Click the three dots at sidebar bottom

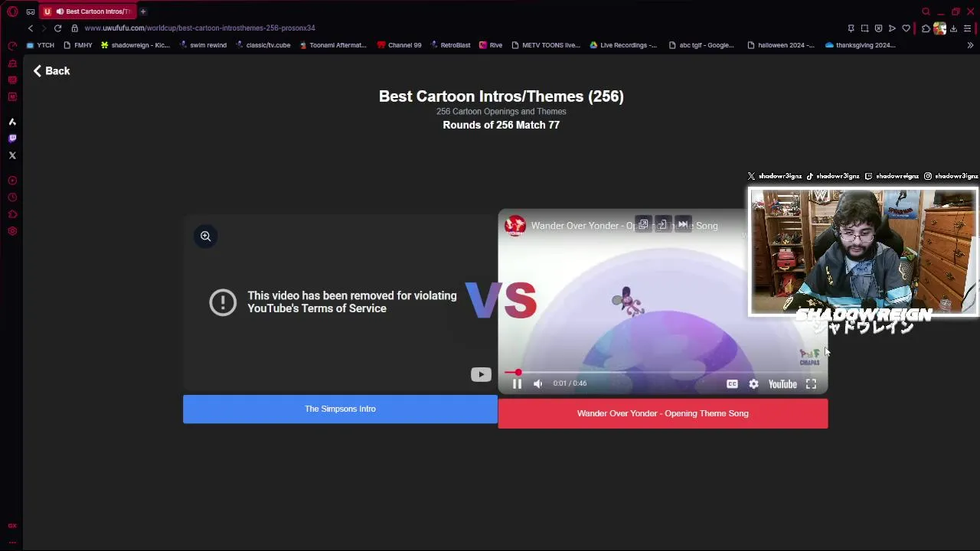click(x=12, y=542)
